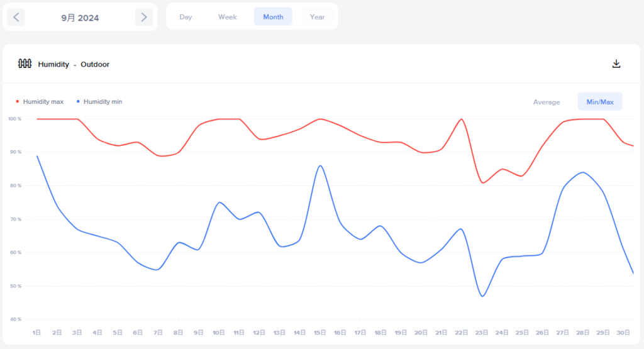Switch to the Week view tab
This screenshot has width=644, height=349.
coord(228,17)
